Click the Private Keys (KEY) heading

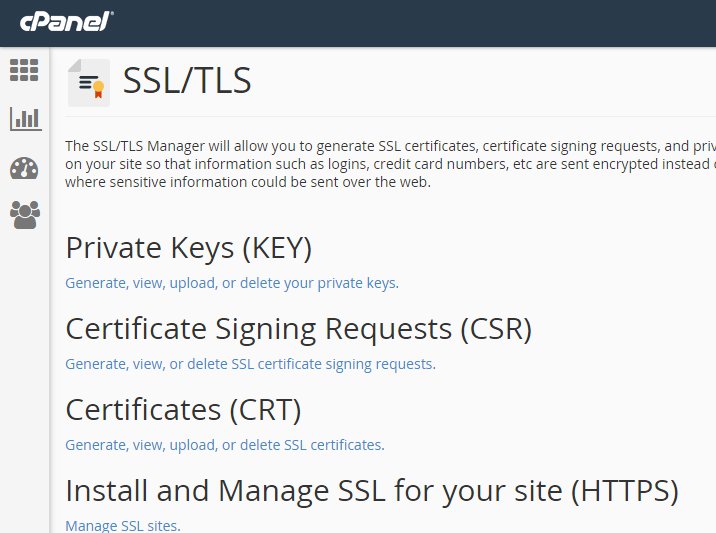(189, 248)
